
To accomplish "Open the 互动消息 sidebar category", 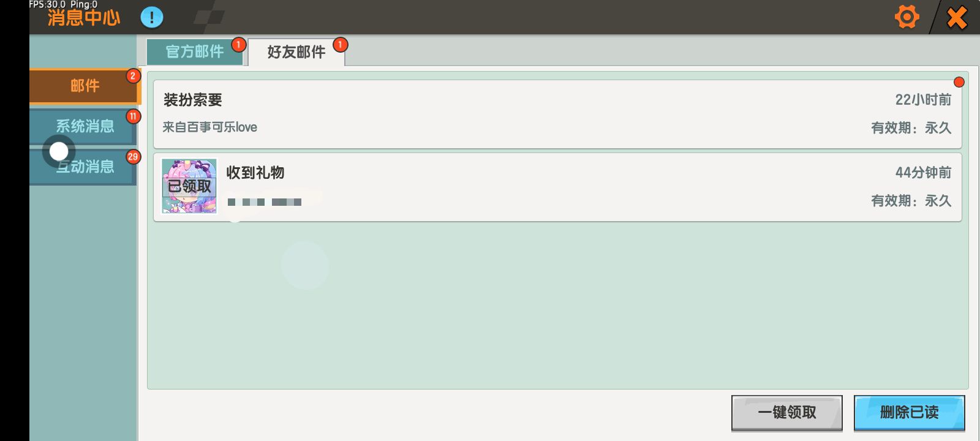I will (x=85, y=167).
